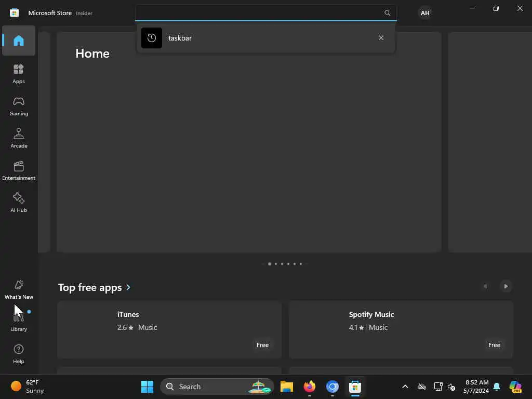The height and width of the screenshot is (399, 532).
Task: Select the second carousel page dot
Action: 276,264
